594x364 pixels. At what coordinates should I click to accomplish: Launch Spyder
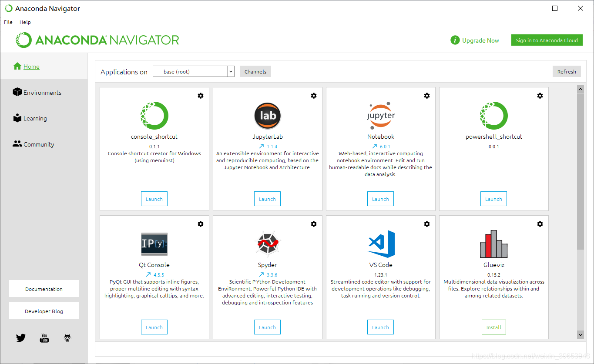click(x=268, y=327)
